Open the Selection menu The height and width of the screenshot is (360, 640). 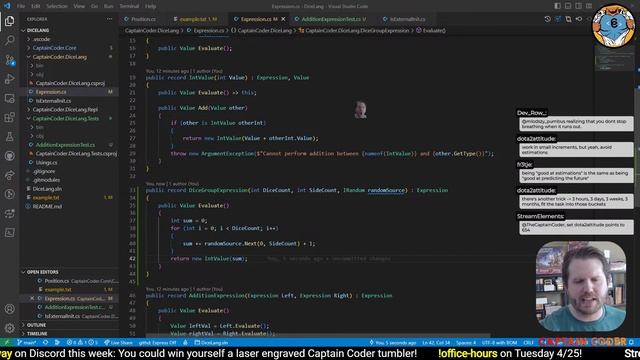coord(56,6)
